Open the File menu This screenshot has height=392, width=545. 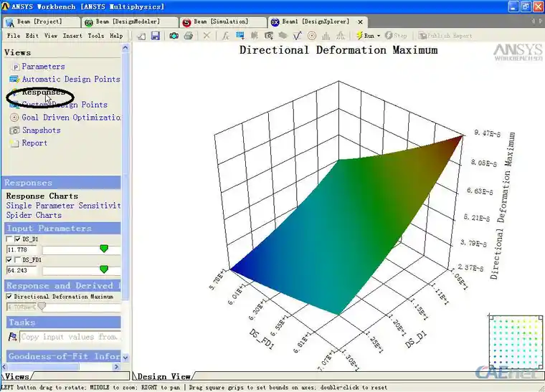tap(14, 35)
